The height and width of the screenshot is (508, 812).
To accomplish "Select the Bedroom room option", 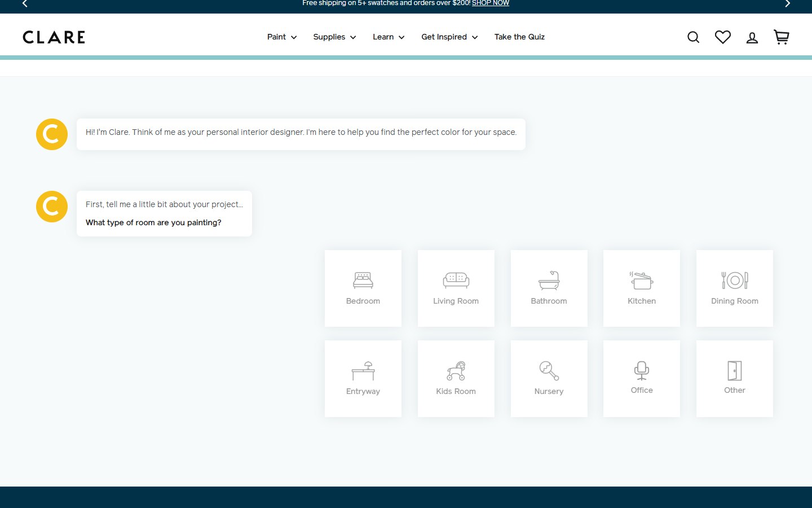I will [363, 288].
